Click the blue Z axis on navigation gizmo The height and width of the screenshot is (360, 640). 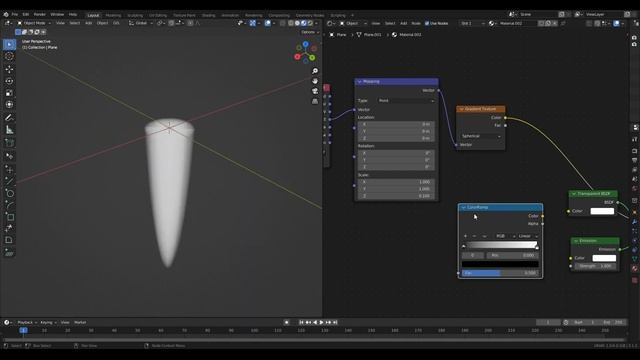[x=305, y=44]
